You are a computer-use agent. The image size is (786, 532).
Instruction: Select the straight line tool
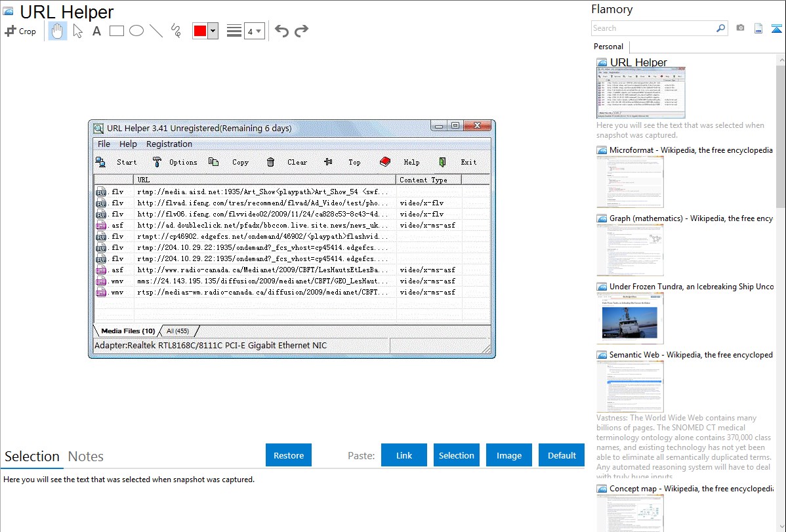point(156,31)
